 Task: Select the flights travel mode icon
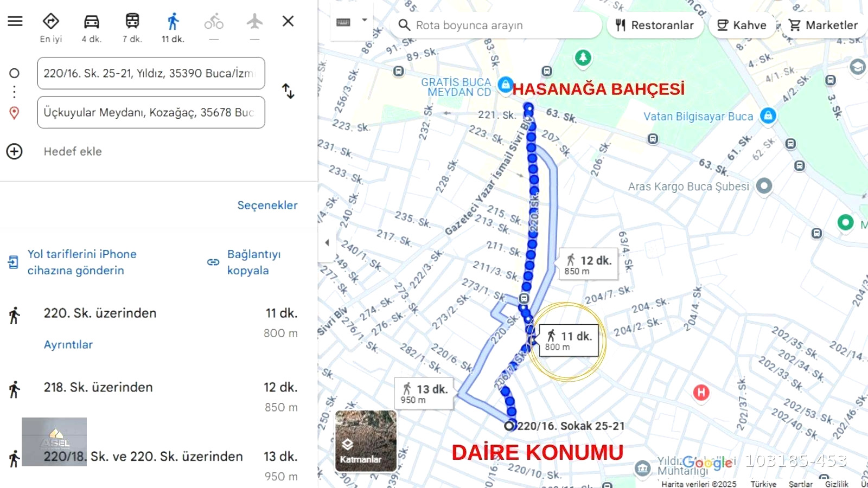254,27
